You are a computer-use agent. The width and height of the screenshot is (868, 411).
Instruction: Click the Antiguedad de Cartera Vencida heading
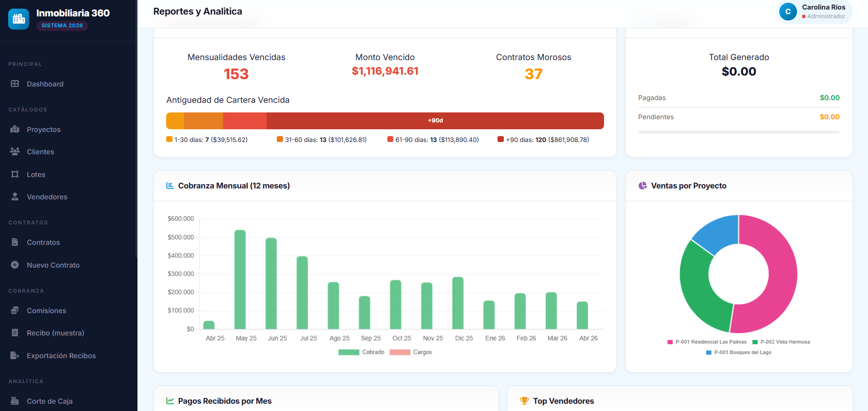coord(228,100)
